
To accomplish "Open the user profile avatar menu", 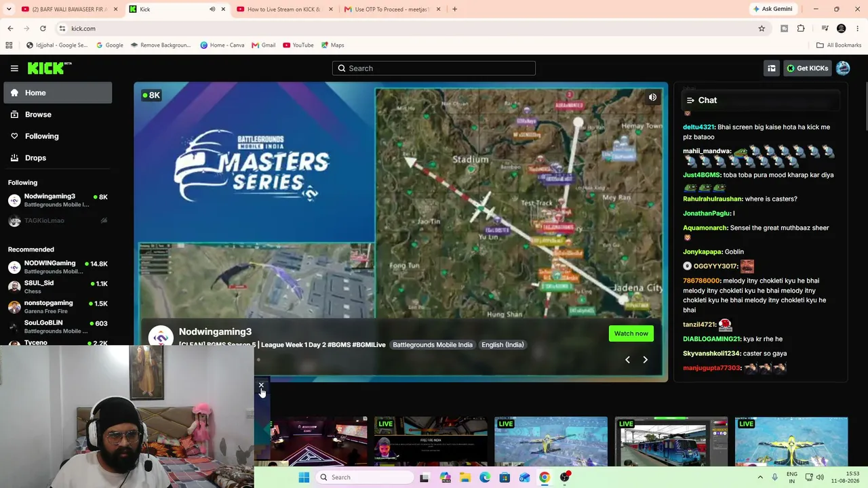I will click(843, 68).
